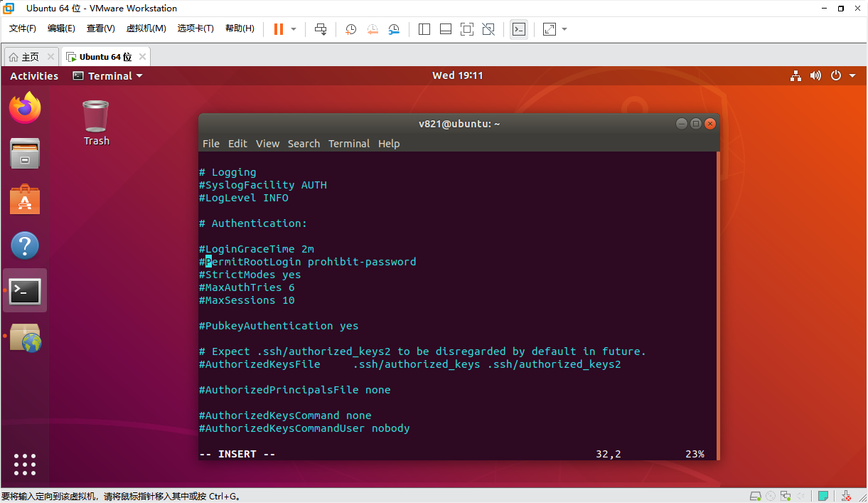Click the volume speaker icon in top bar
This screenshot has width=868, height=503.
[815, 76]
